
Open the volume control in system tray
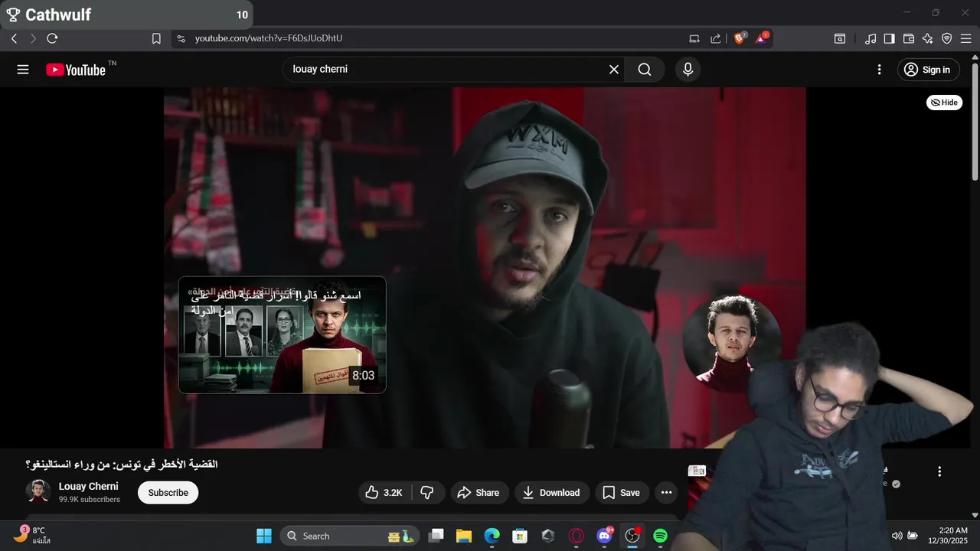click(897, 536)
